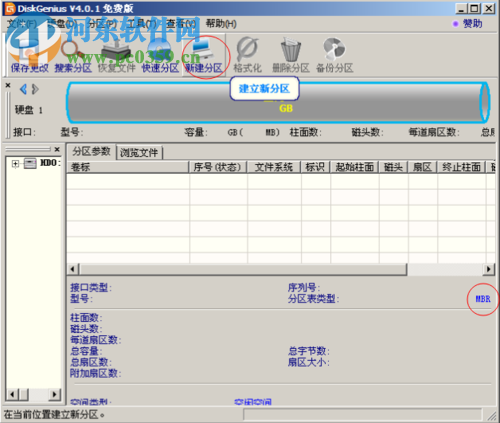Image resolution: width=500 pixels, height=423 pixels.
Task: Expand the HD0 disk tree node
Action: tap(15, 164)
